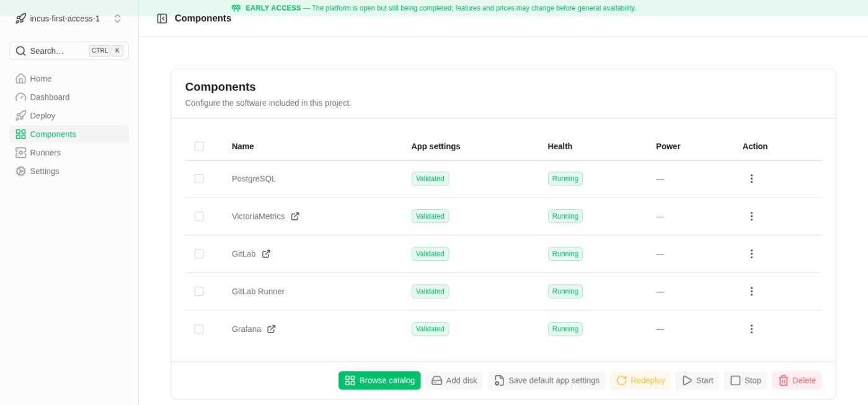Image resolution: width=868 pixels, height=405 pixels.
Task: Tick the VictoriaMetrics row checkbox
Action: (199, 216)
